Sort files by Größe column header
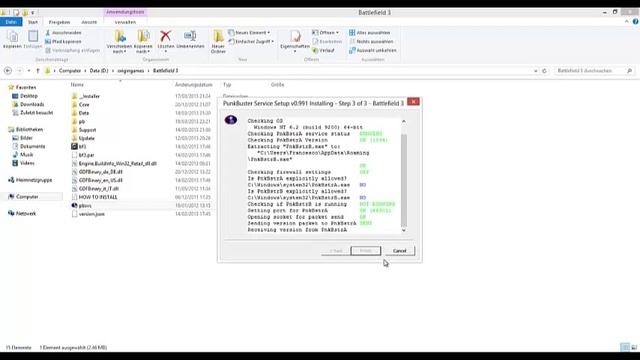The image size is (640, 360). click(x=278, y=85)
